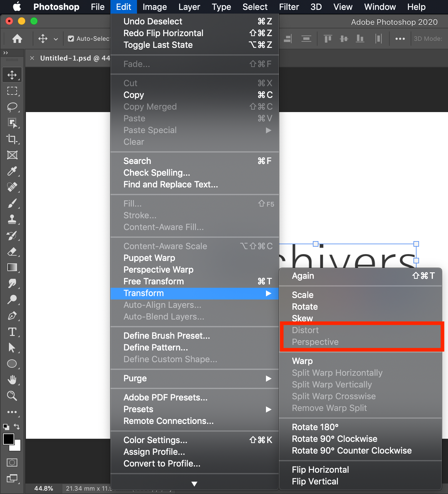
Task: Expand the collapsed toolbar double-arrow
Action: [x=6, y=53]
